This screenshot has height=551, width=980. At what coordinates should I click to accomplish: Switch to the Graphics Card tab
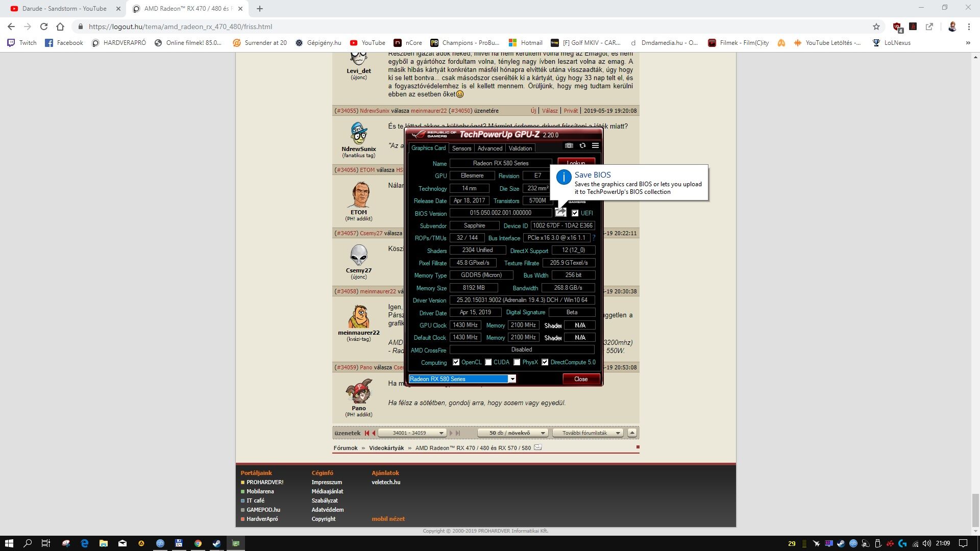pos(428,148)
